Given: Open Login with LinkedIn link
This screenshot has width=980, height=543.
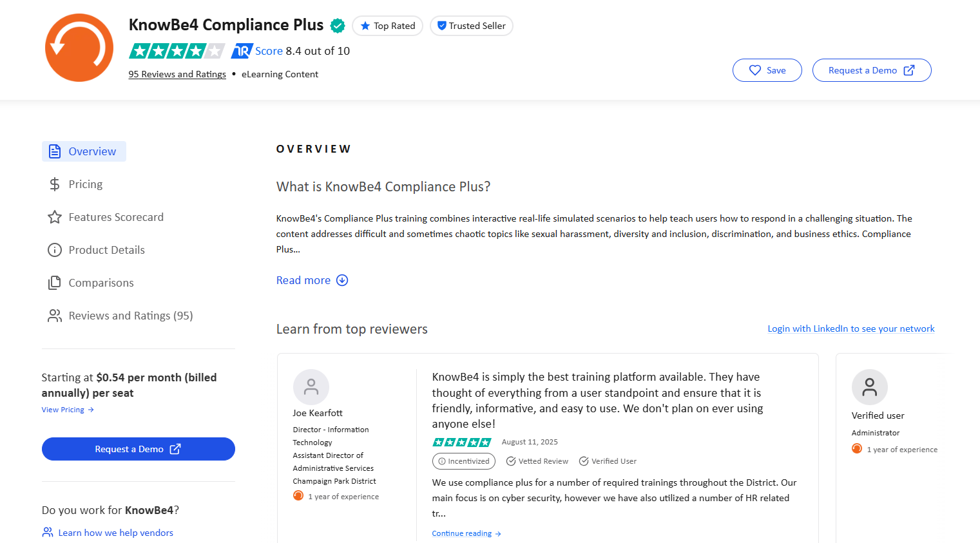Looking at the screenshot, I should coord(851,329).
